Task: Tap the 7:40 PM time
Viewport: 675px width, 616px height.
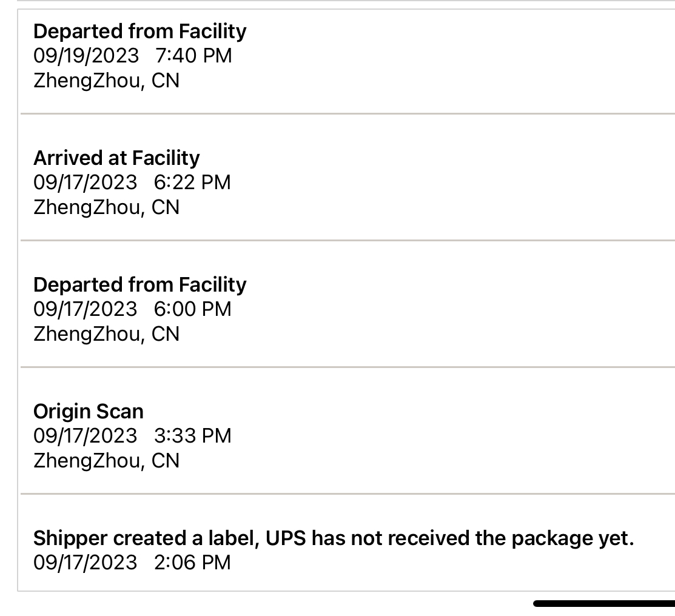Action: (x=193, y=56)
